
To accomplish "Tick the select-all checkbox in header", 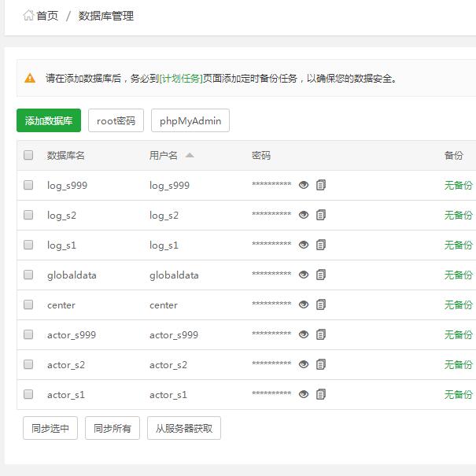I will coord(28,155).
